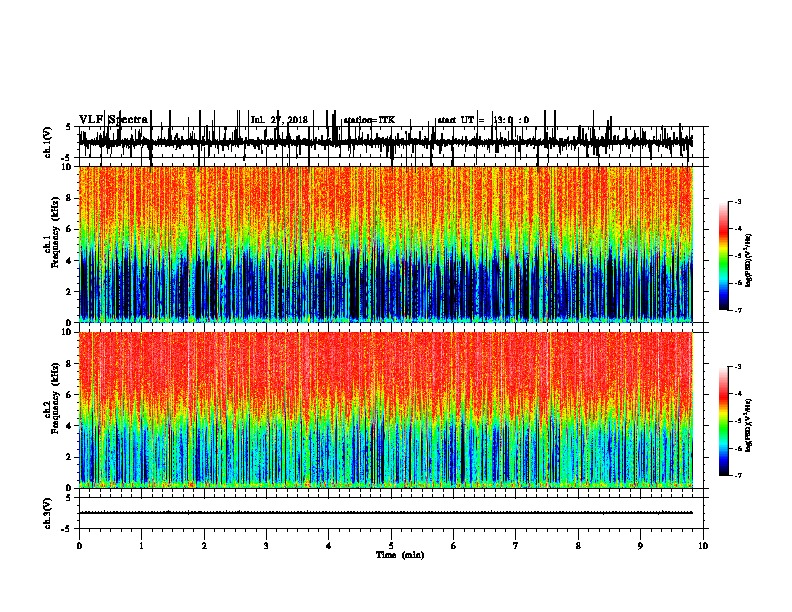
Task: Select the "start UT = 13:0 :0" text
Action: coord(483,120)
